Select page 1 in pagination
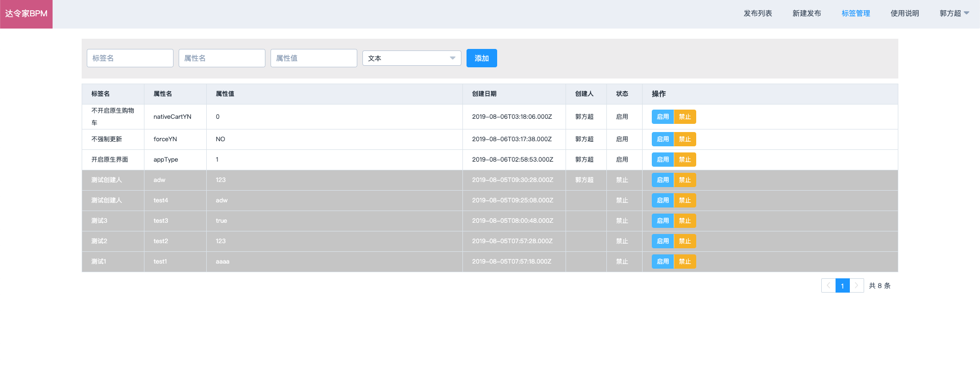The width and height of the screenshot is (980, 391). point(842,285)
